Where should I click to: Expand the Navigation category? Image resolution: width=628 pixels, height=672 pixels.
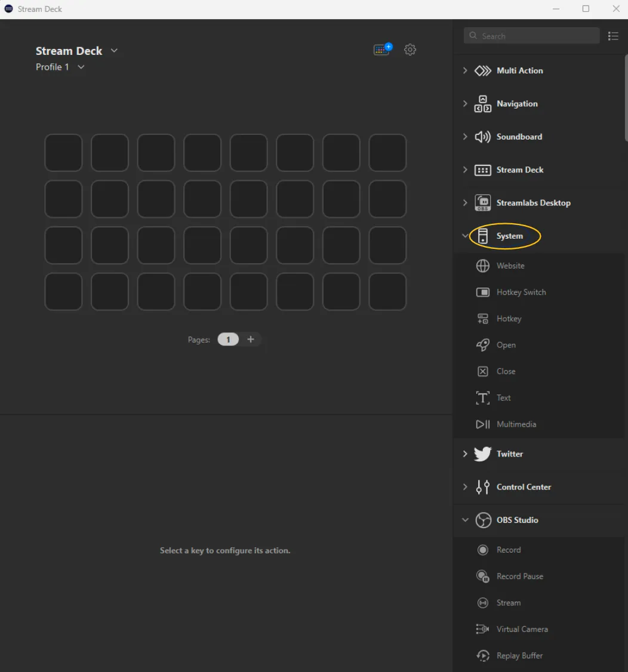[464, 103]
